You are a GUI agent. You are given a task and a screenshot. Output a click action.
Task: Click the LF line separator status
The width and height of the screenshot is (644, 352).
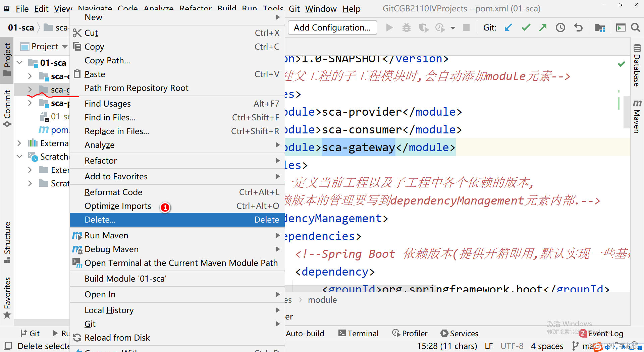(489, 346)
